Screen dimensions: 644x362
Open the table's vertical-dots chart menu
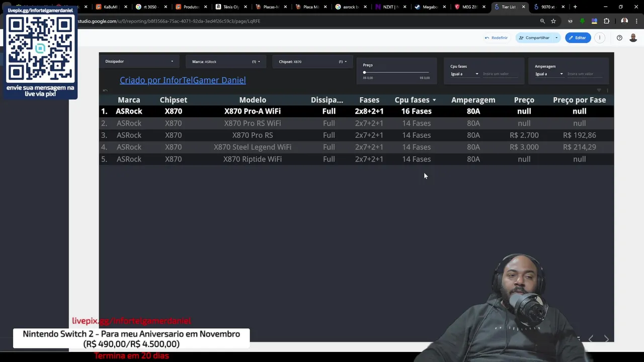tap(607, 90)
